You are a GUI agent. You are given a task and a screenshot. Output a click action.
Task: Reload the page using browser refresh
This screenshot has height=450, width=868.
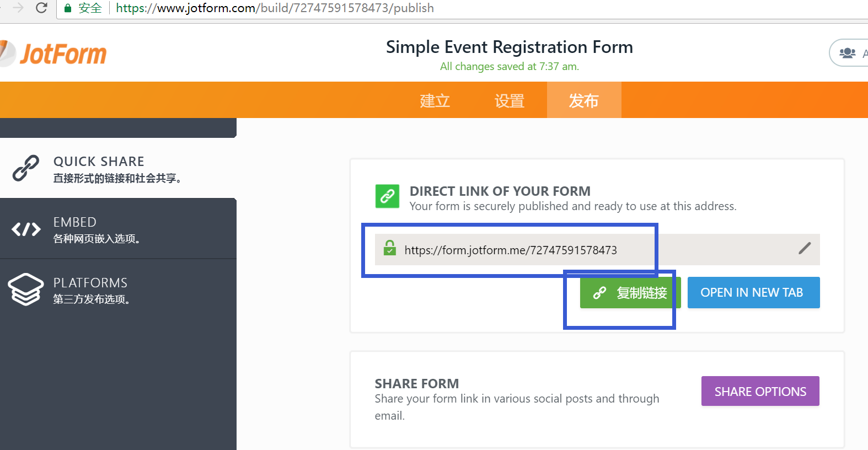click(41, 8)
